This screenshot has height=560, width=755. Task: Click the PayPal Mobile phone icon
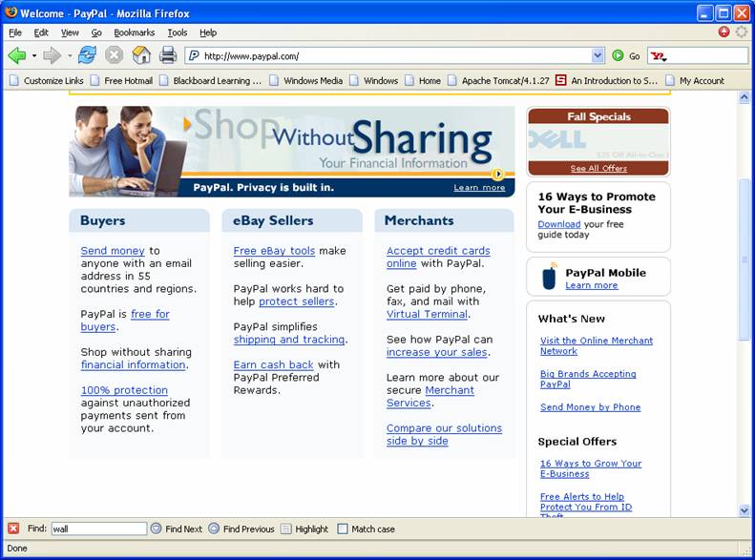[x=549, y=276]
